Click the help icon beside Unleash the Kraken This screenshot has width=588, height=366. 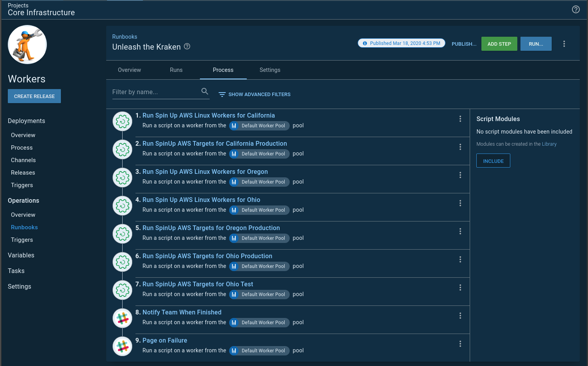click(x=187, y=46)
